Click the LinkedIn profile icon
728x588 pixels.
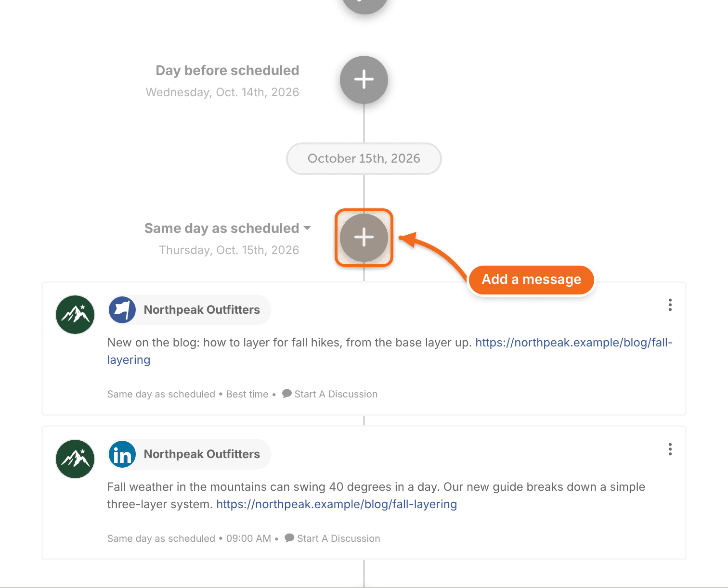pyautogui.click(x=122, y=454)
